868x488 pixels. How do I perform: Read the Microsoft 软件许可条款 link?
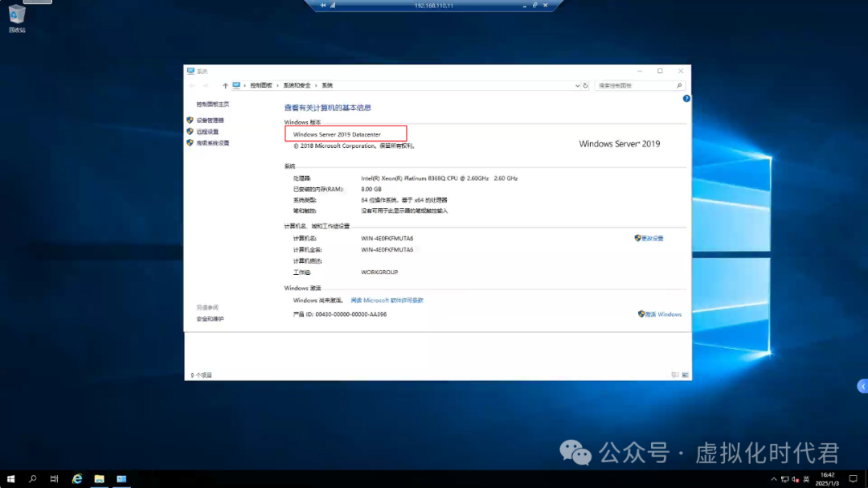click(x=387, y=300)
